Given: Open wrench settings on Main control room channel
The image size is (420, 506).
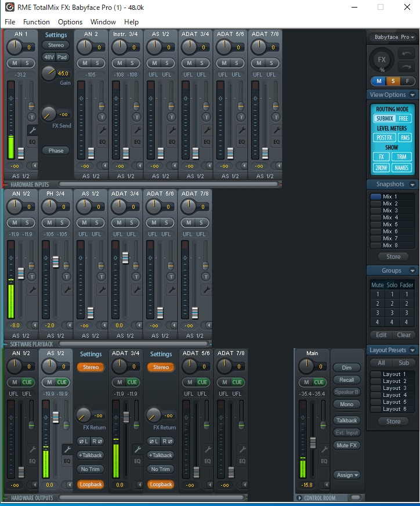Looking at the screenshot, I should [324, 449].
